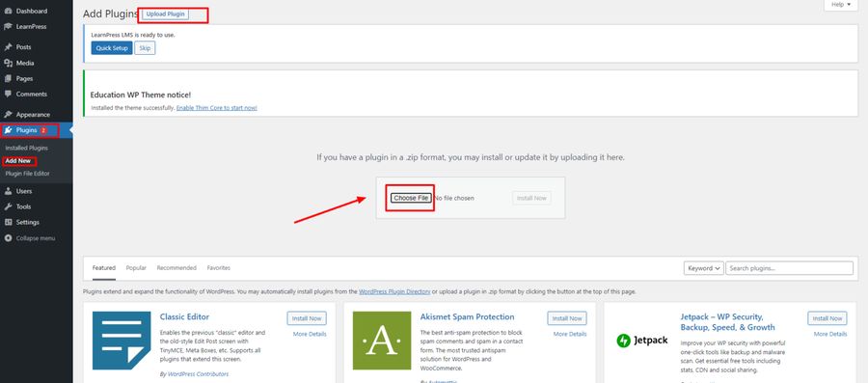Click the Plugins plug icon

tap(9, 130)
